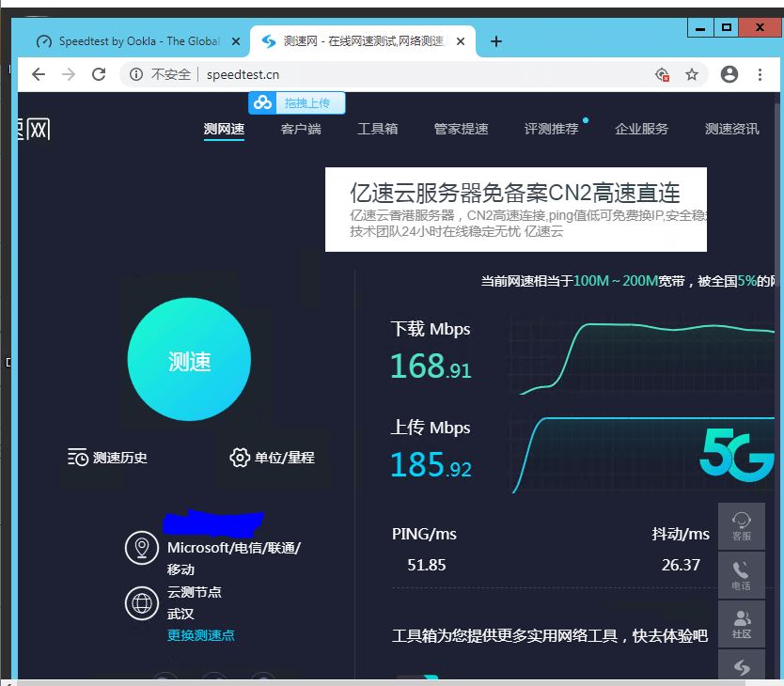Bookmark this page with the star
This screenshot has width=784, height=686.
click(692, 74)
